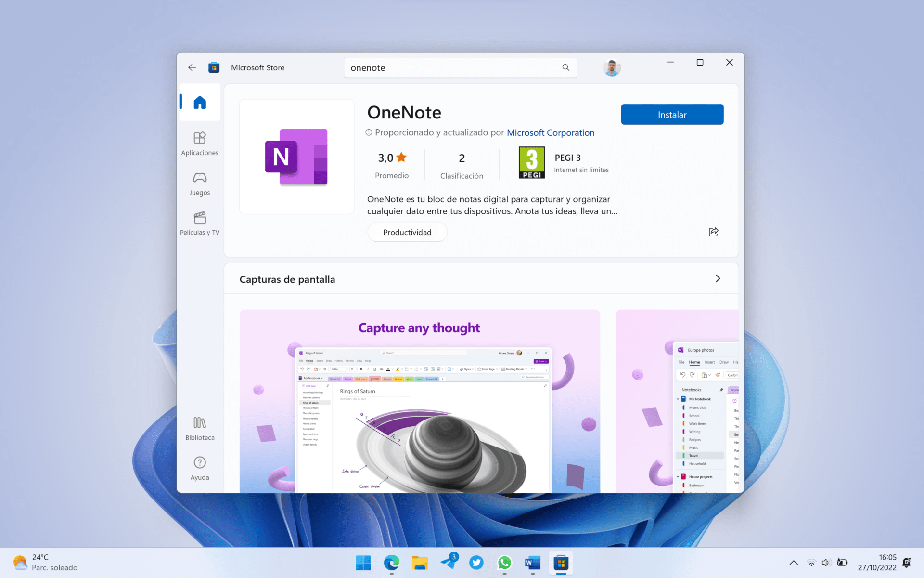This screenshot has width=924, height=578.
Task: Open the Biblioteca section
Action: (x=199, y=428)
